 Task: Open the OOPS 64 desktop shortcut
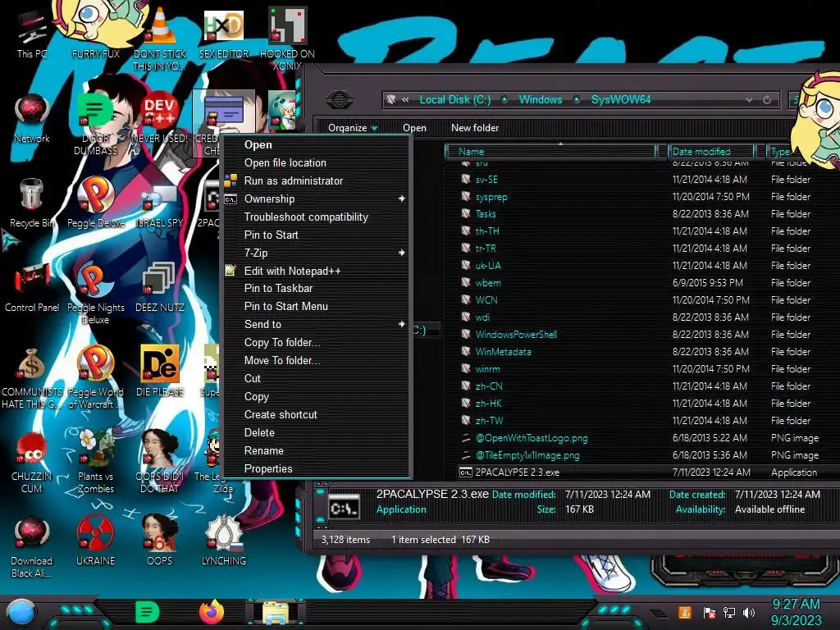point(160,541)
